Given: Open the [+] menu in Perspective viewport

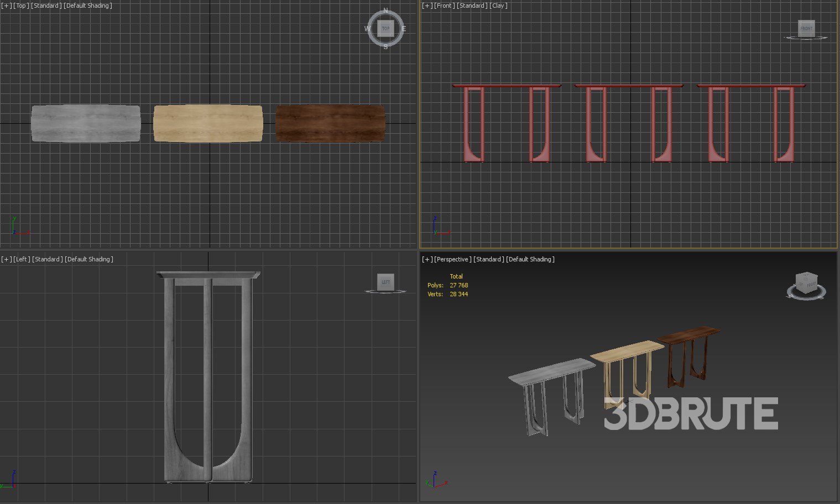Looking at the screenshot, I should 427,259.
